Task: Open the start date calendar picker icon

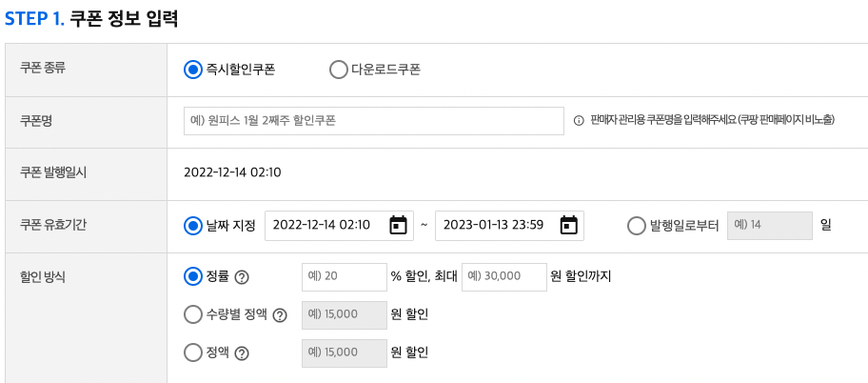Action: click(x=398, y=226)
